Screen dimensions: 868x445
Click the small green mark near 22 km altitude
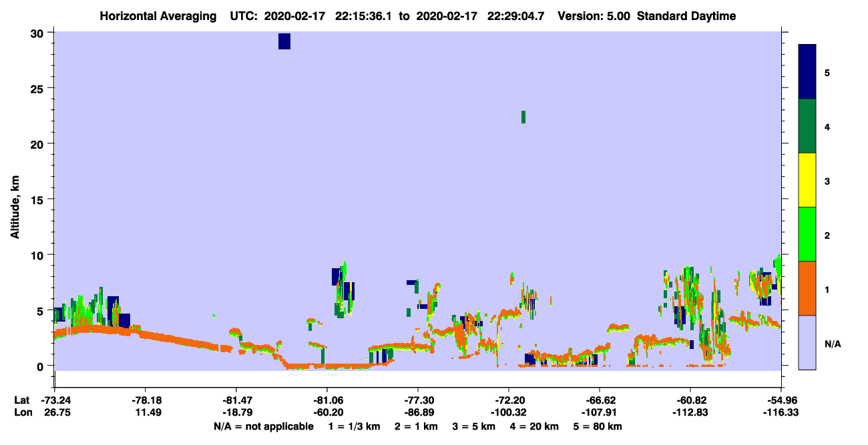[523, 117]
